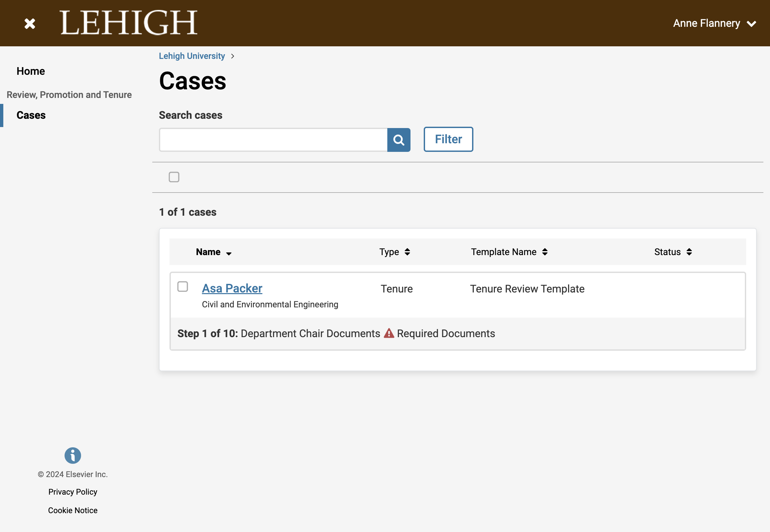Sort cases by Template Name column
This screenshot has width=770, height=532.
509,252
